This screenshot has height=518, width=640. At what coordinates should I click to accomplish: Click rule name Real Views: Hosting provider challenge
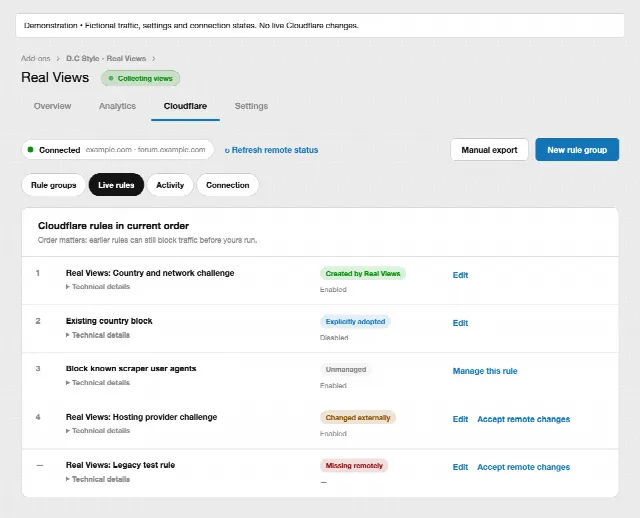tap(142, 417)
